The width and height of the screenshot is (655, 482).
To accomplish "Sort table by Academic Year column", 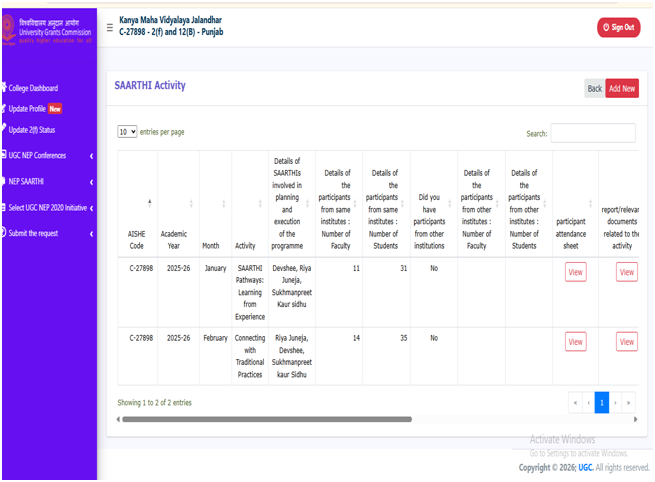I will (x=191, y=203).
